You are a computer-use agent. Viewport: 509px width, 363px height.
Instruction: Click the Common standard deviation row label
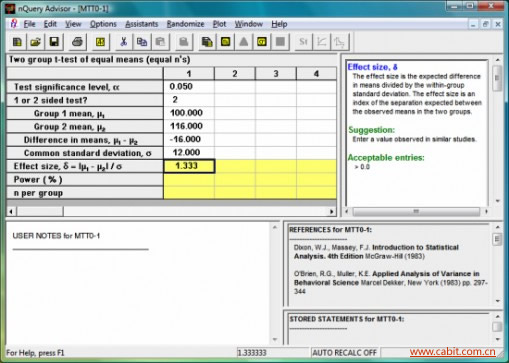click(85, 153)
